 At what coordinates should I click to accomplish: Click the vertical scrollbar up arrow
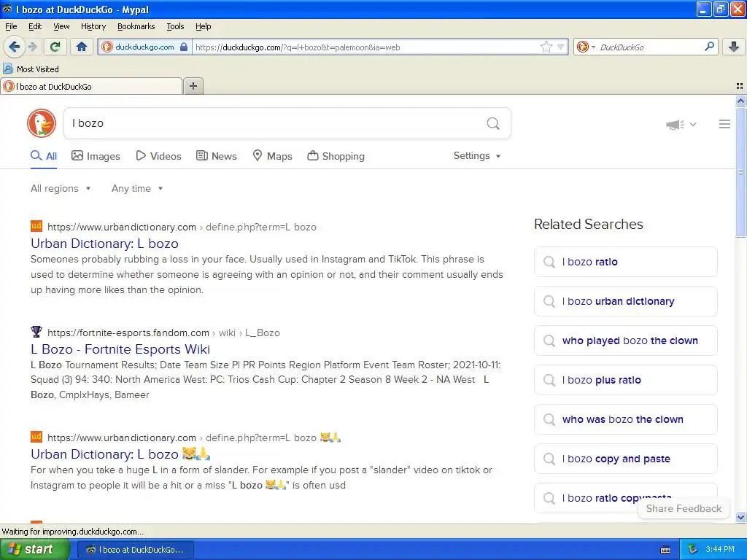pos(740,101)
